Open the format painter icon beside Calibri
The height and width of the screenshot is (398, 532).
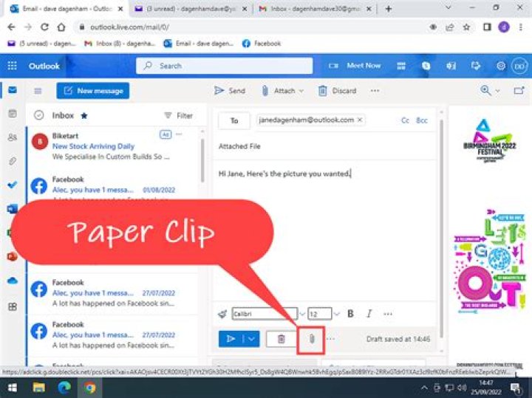tap(222, 314)
